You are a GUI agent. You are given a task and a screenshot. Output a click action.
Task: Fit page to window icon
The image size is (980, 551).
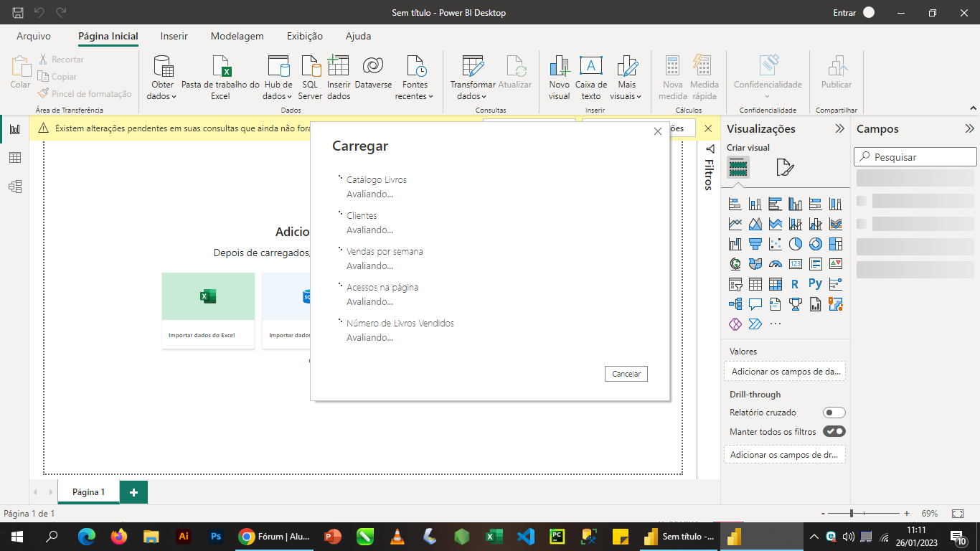[958, 514]
